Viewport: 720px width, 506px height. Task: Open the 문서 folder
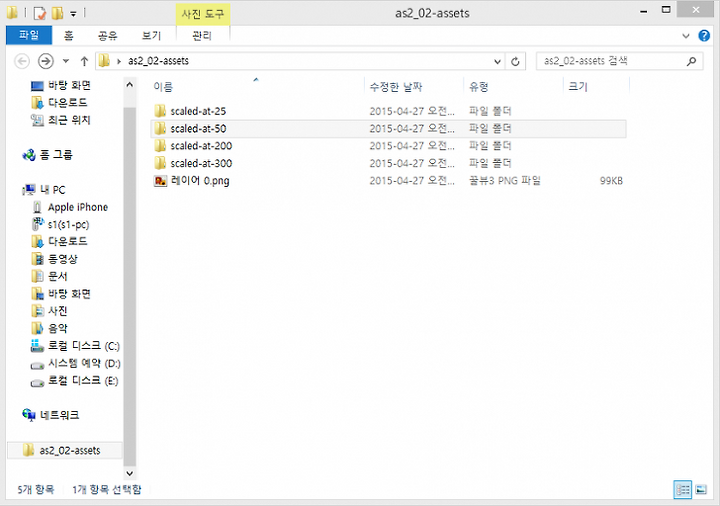click(58, 276)
